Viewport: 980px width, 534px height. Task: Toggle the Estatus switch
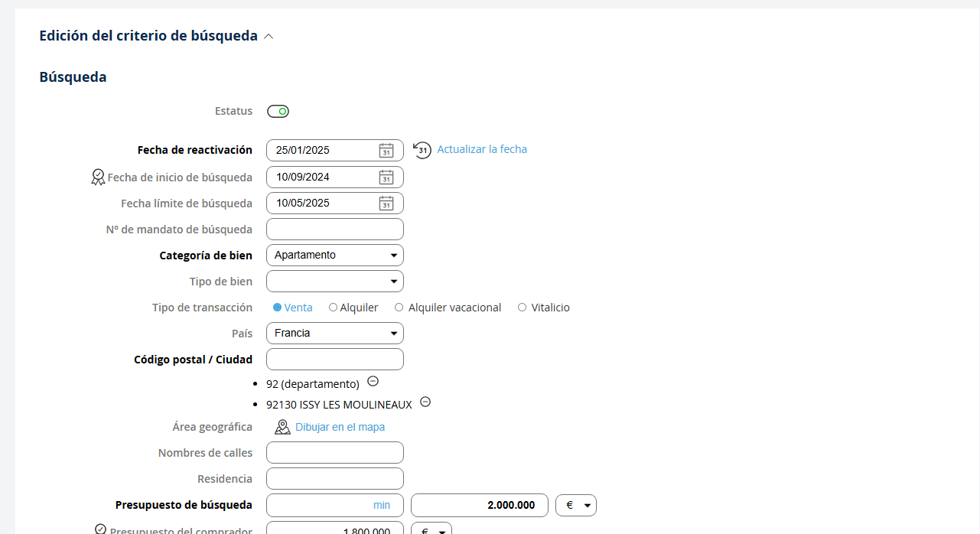(278, 112)
